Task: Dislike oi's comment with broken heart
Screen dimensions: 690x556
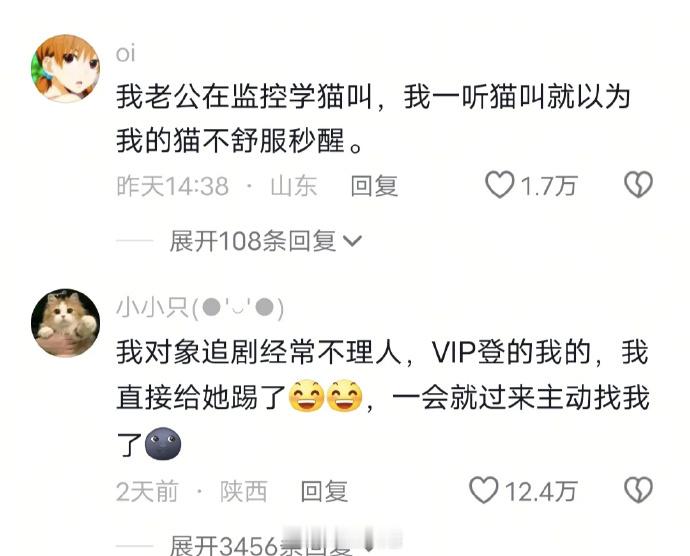Action: point(639,184)
